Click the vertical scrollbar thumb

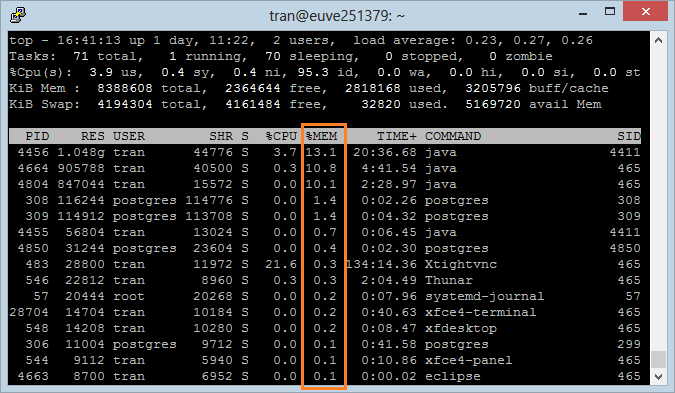coord(658,359)
